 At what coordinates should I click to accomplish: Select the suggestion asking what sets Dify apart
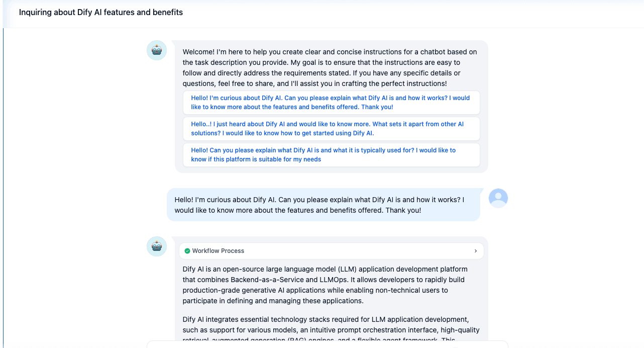tap(331, 129)
